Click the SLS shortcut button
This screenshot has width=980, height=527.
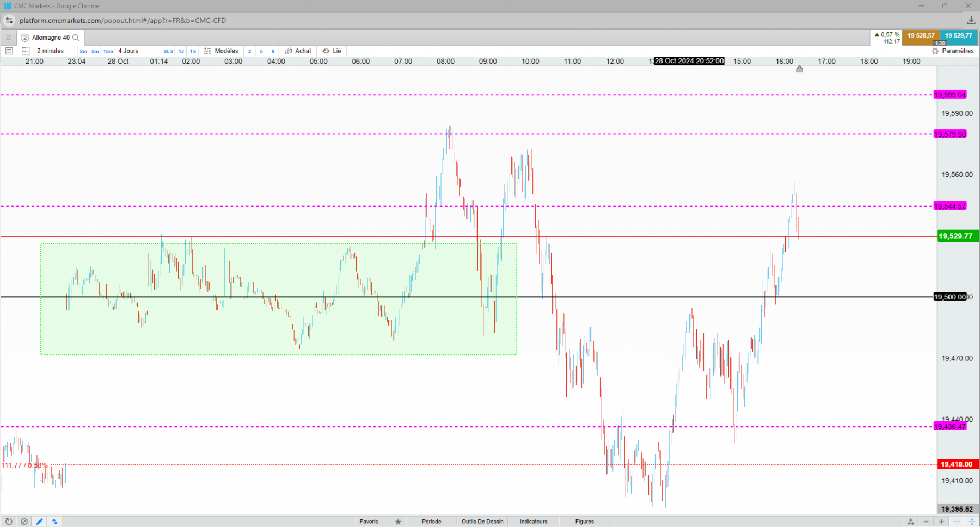(168, 51)
